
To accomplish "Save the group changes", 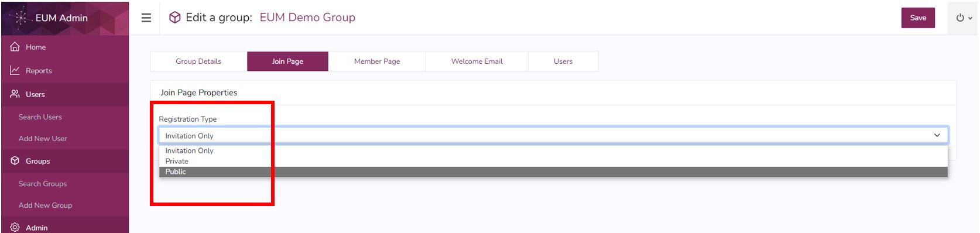I will (x=918, y=18).
